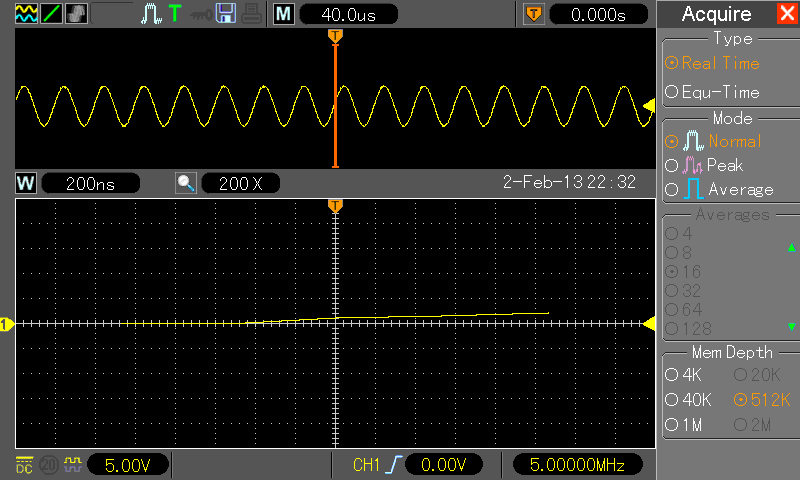This screenshot has height=480, width=800.
Task: Click the rising edge trigger slope icon
Action: (x=393, y=465)
